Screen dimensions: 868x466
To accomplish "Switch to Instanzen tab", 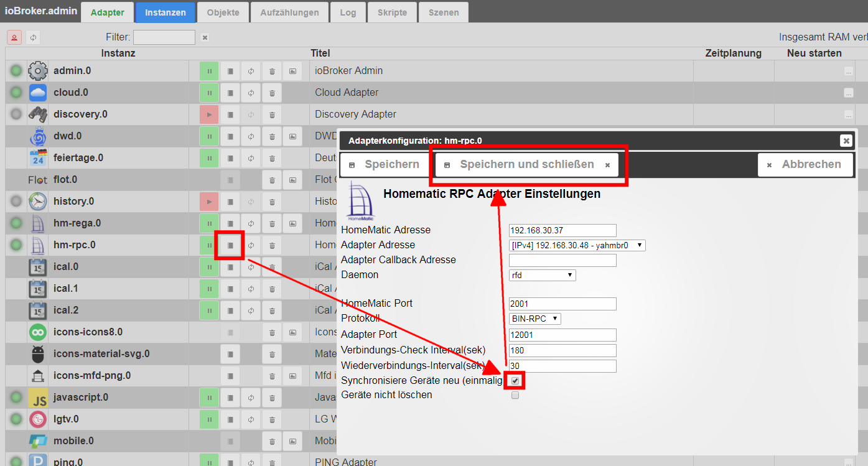I will [166, 12].
